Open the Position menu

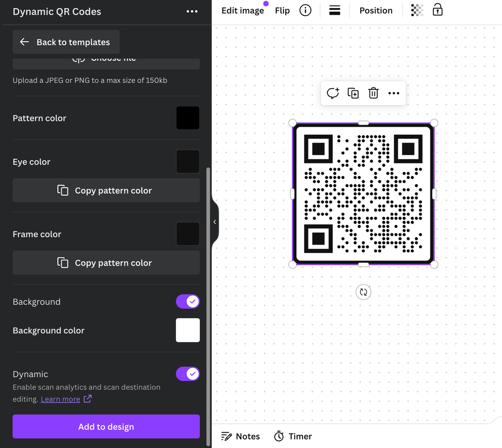(376, 10)
